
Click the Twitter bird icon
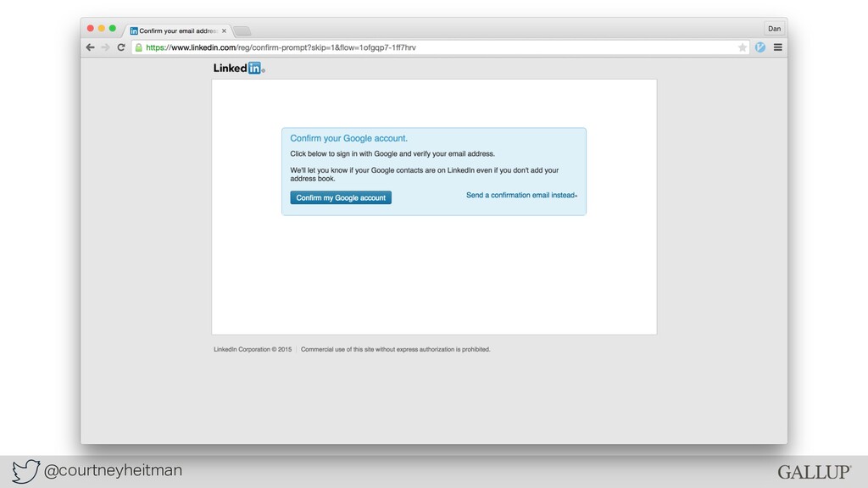(x=26, y=471)
